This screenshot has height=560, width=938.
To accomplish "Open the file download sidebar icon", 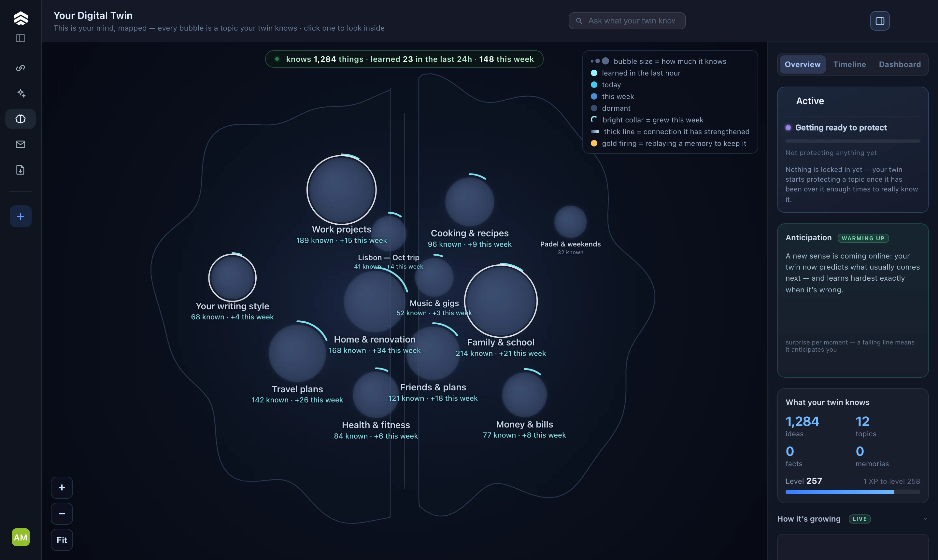I will tap(21, 170).
